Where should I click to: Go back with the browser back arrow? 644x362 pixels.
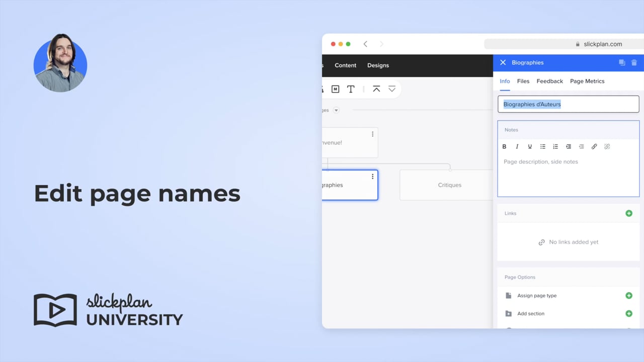[365, 44]
